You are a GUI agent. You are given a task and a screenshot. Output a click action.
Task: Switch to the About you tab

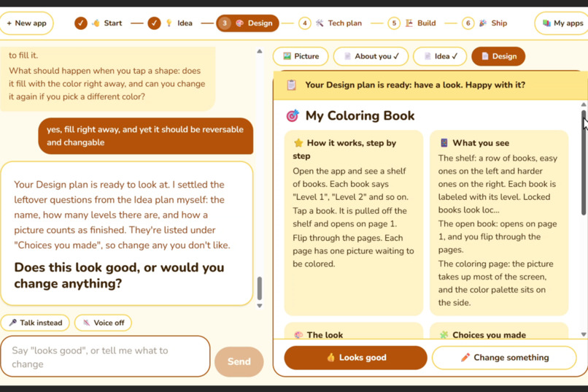tap(371, 56)
